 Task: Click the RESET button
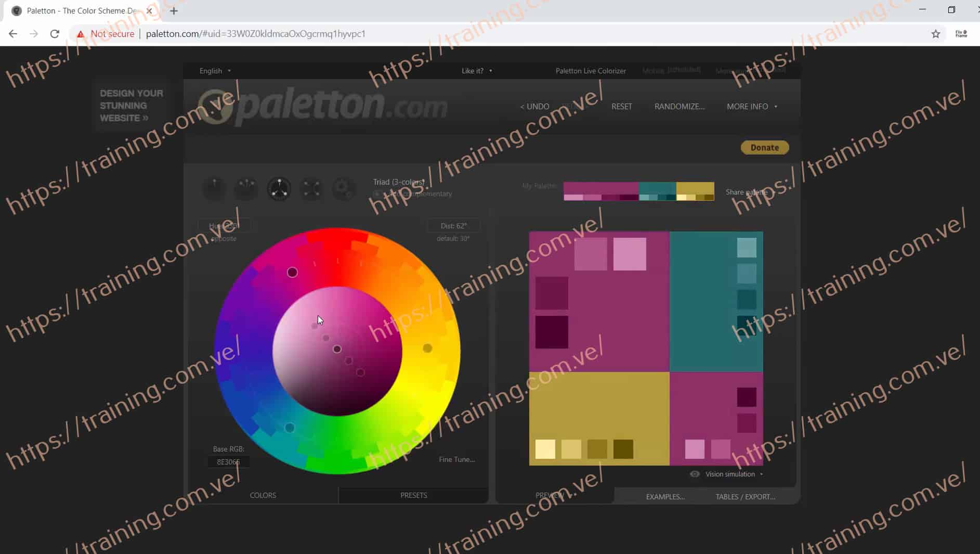(621, 106)
